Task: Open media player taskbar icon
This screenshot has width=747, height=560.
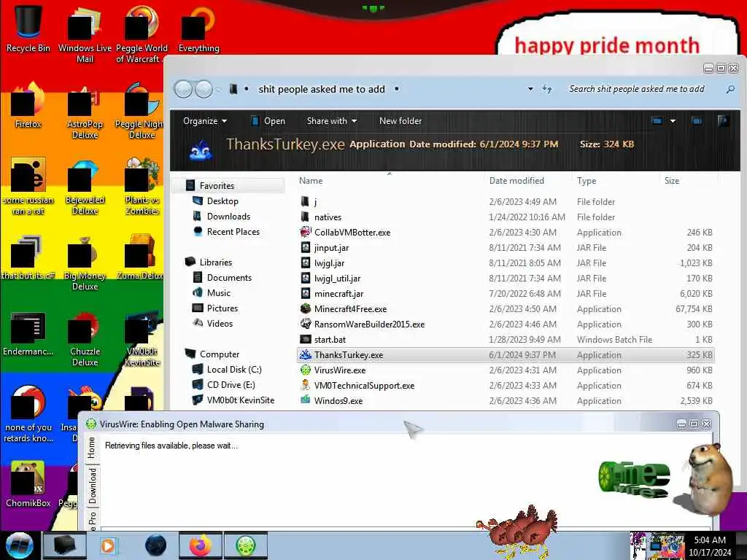Action: click(109, 545)
